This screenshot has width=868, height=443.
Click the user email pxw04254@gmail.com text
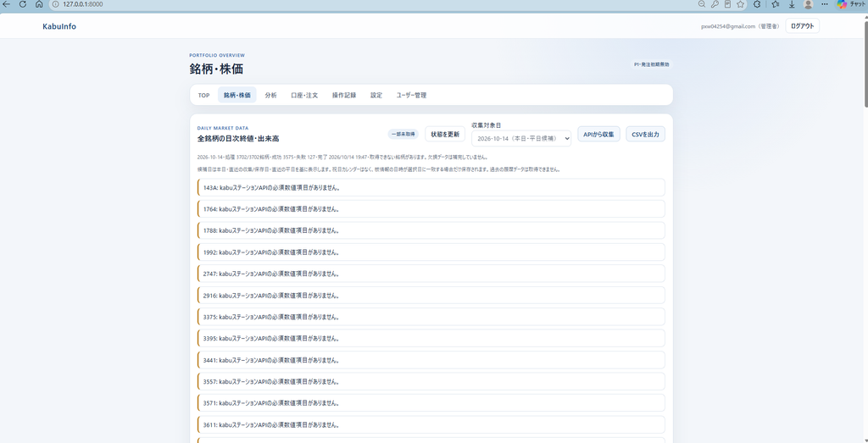pyautogui.click(x=728, y=26)
